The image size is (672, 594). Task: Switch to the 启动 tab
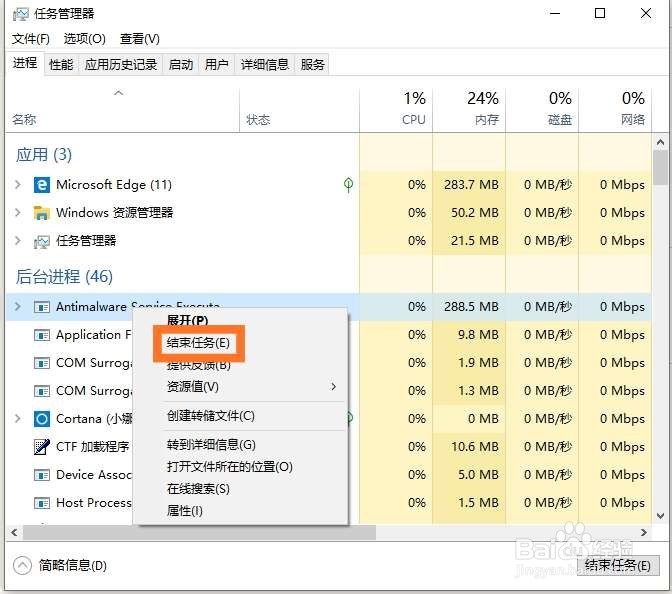[181, 65]
